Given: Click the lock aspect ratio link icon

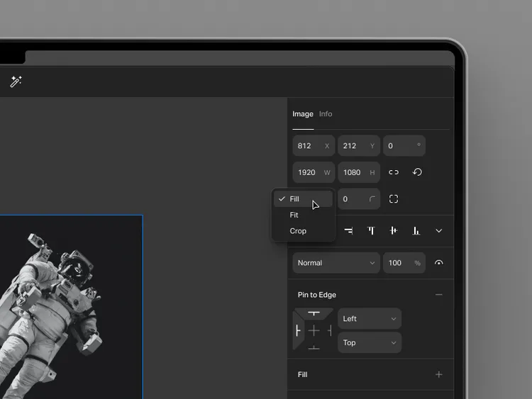Looking at the screenshot, I should coord(394,172).
